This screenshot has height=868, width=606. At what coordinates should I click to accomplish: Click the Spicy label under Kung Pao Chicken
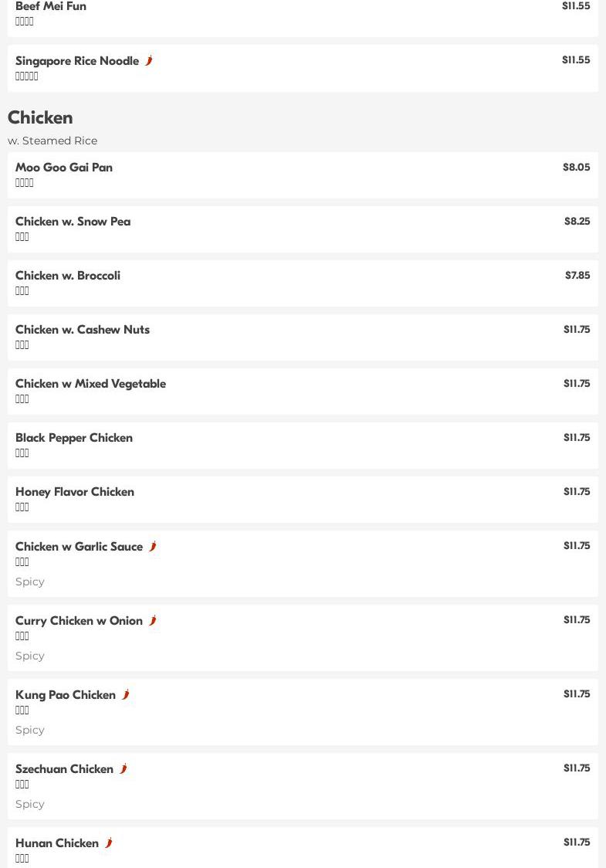30,730
